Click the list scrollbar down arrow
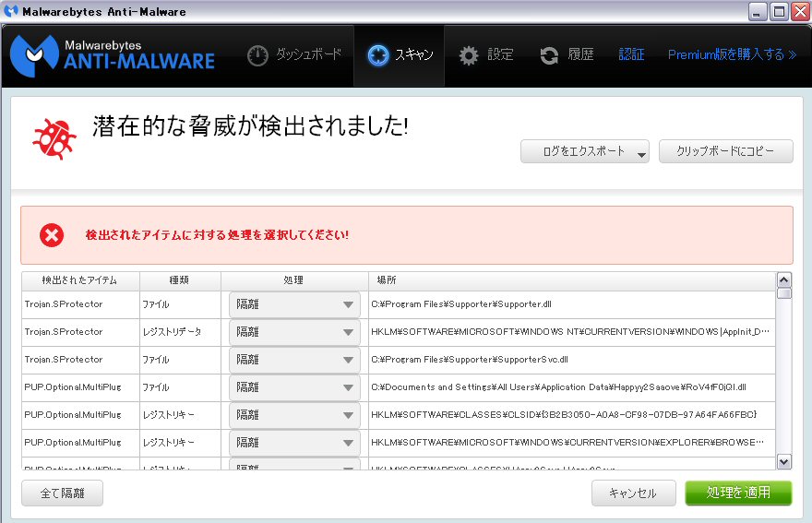812x523 pixels. (x=784, y=462)
